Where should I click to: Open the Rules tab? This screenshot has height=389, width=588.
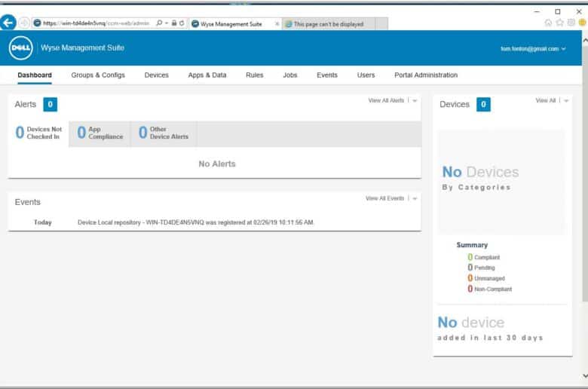[255, 75]
